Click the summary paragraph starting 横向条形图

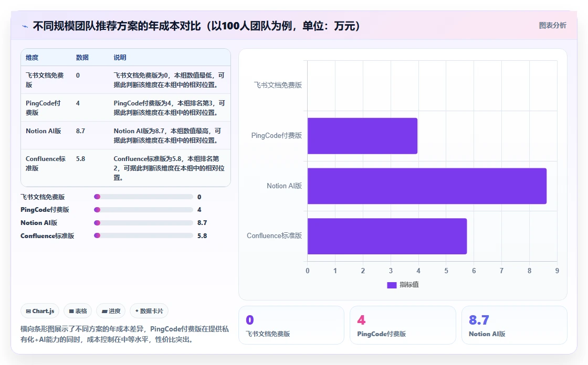(x=124, y=334)
